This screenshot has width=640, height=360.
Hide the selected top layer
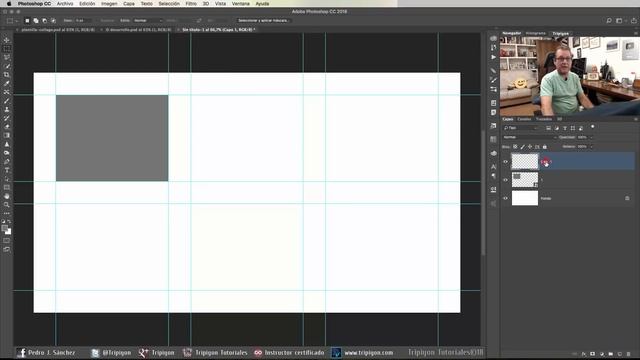[505, 162]
